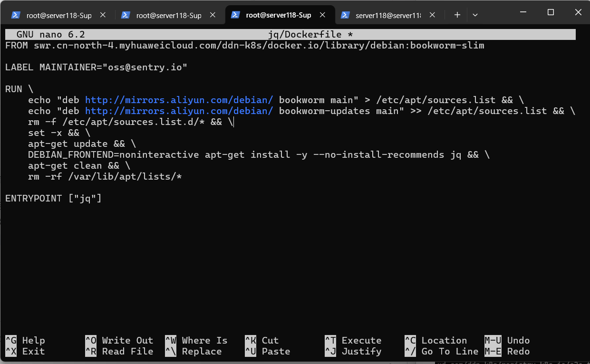
Task: Open a new terminal tab
Action: tap(457, 15)
